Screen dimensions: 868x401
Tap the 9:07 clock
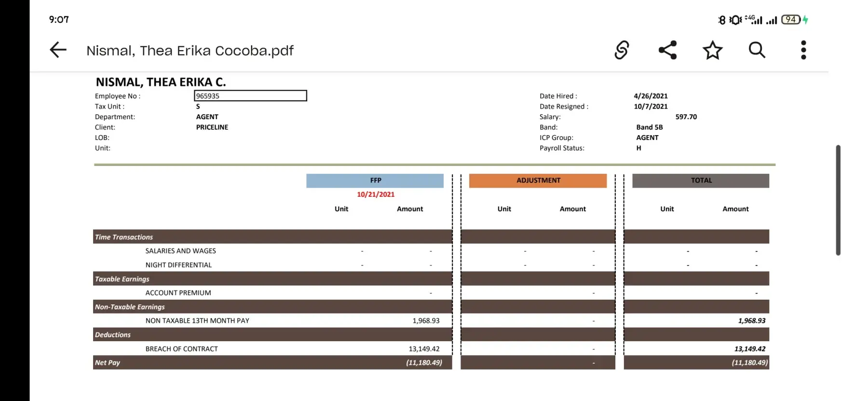59,20
